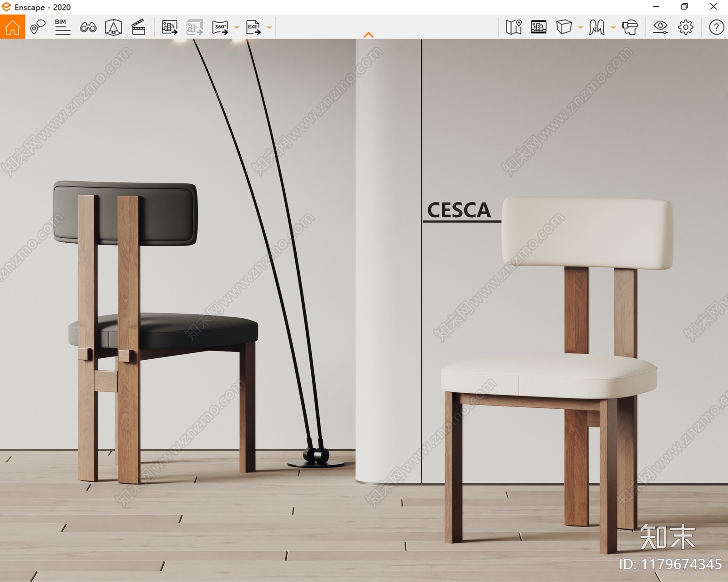
Task: Enable the VR headset mode
Action: click(630, 27)
